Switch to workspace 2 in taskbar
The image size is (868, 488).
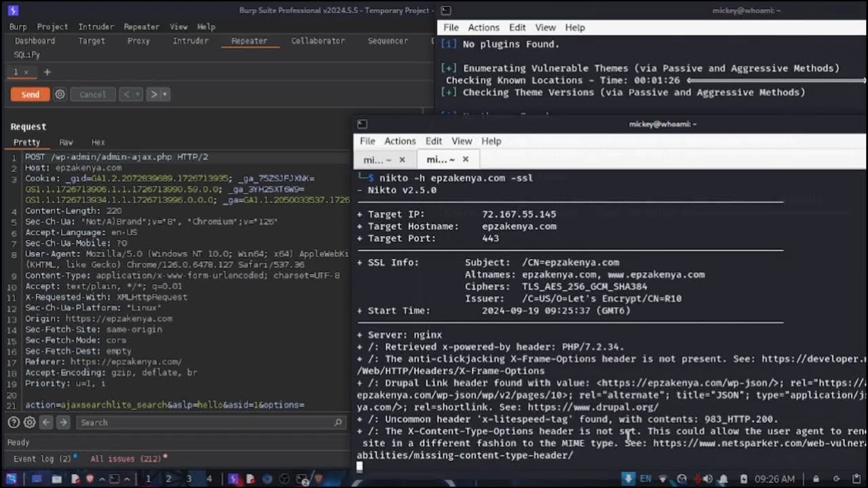pos(168,479)
